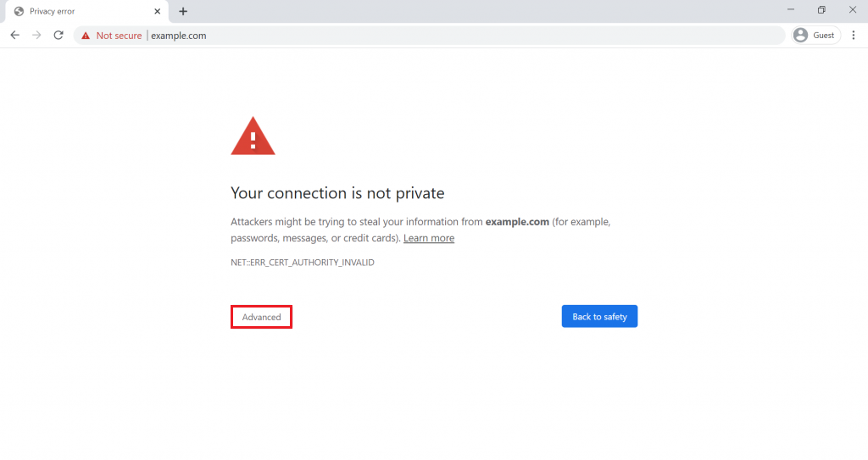The height and width of the screenshot is (460, 868).
Task: Expand the Advanced options
Action: click(261, 317)
